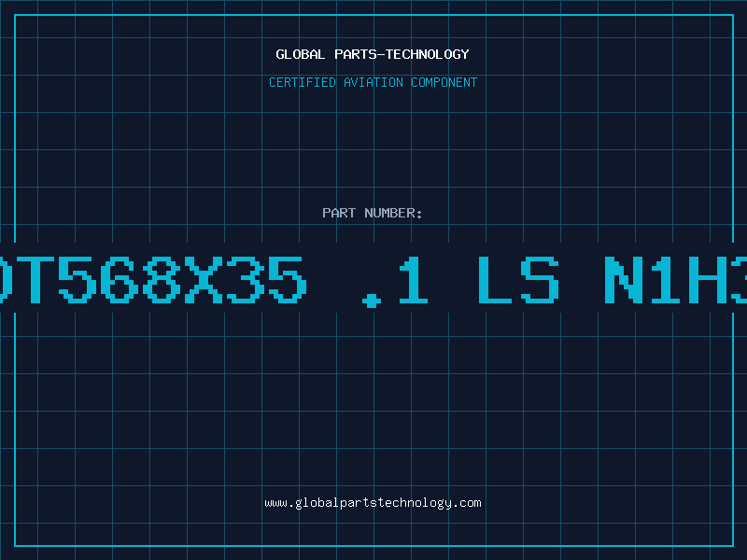Click the PART NUMBER: label
Screen dimensions: 747x560
click(373, 213)
